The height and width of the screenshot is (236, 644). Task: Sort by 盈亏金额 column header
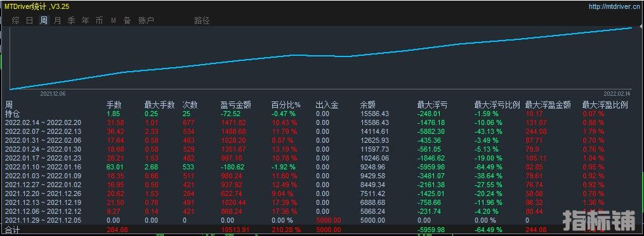point(236,105)
